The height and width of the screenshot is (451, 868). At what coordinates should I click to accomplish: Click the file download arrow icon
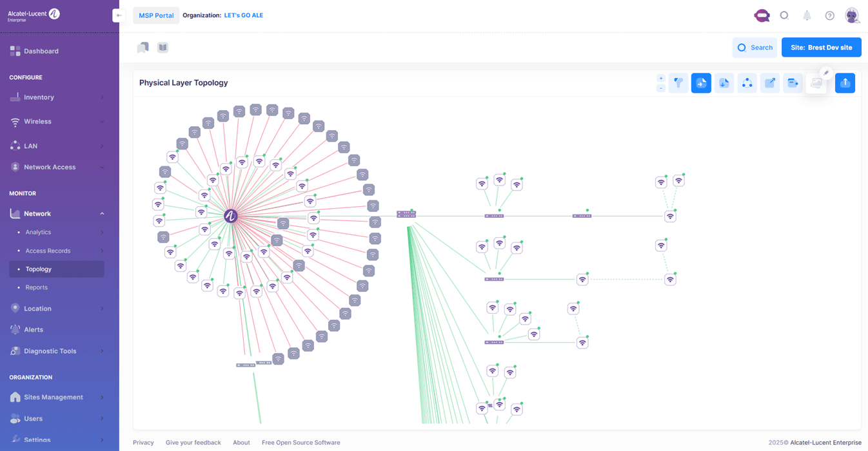coord(724,83)
